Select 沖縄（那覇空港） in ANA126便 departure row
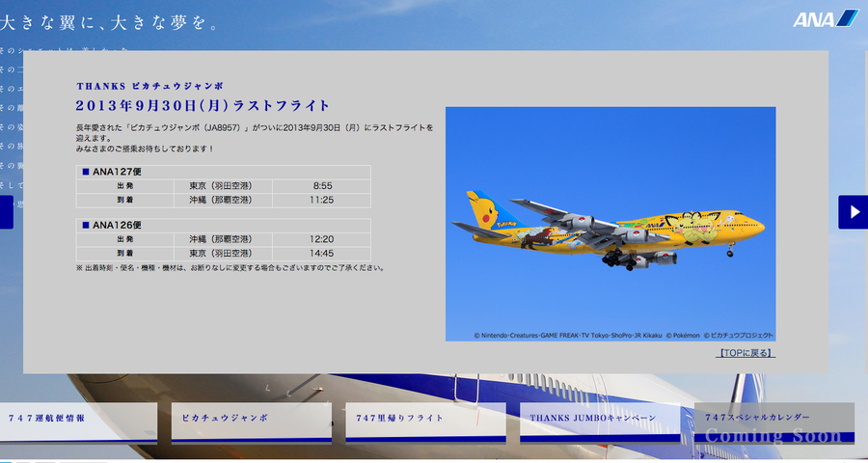Image resolution: width=868 pixels, height=463 pixels. 223,239
